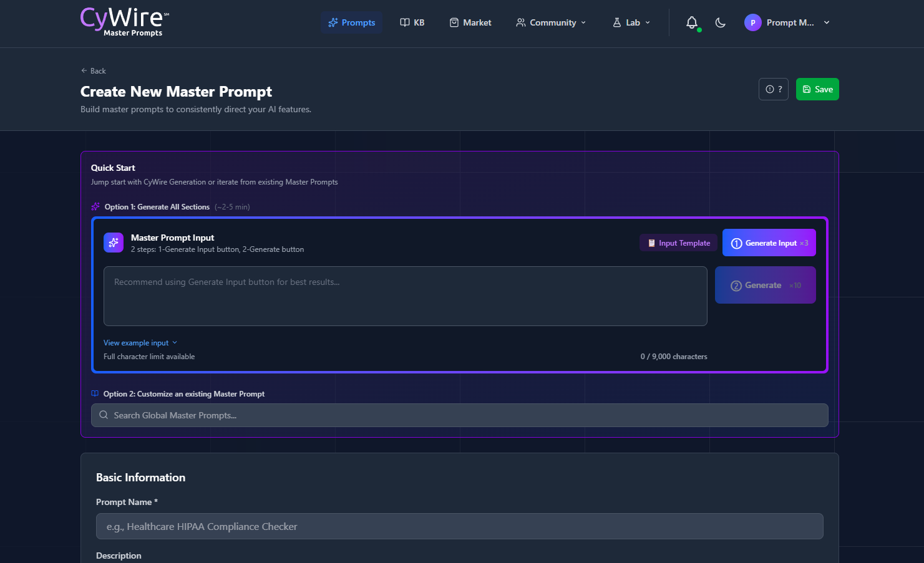The width and height of the screenshot is (924, 563).
Task: Expand View example input
Action: point(140,343)
